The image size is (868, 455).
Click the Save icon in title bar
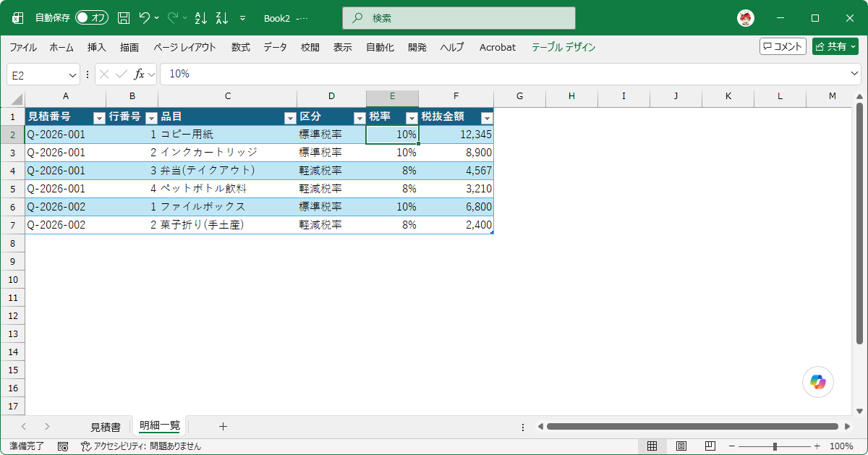(x=124, y=18)
